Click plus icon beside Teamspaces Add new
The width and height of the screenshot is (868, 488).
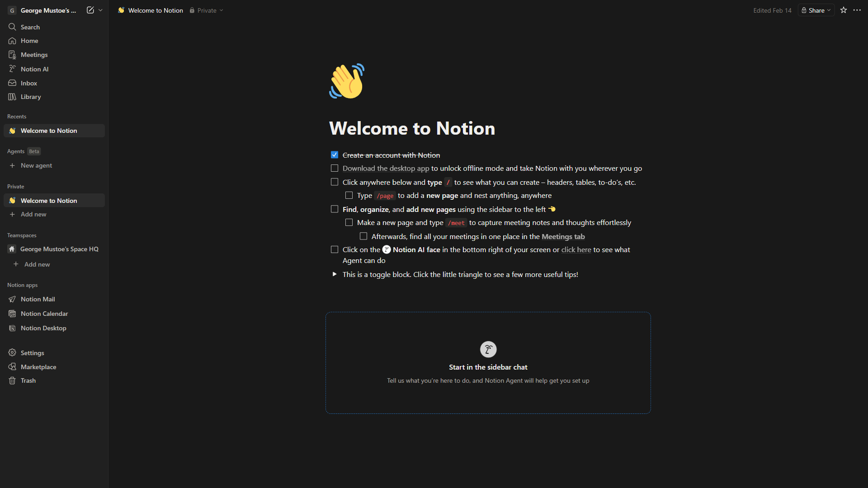coord(16,264)
